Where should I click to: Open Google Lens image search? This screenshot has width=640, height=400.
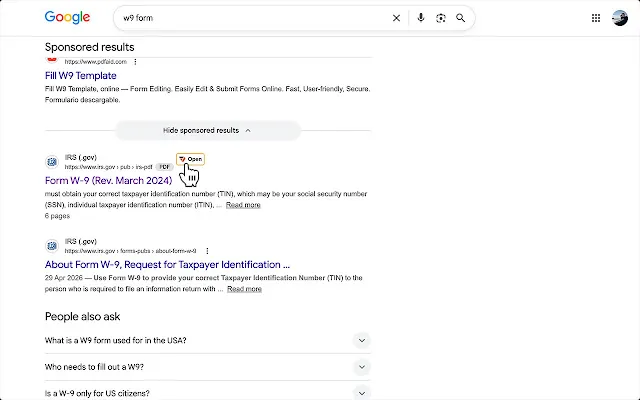pos(441,18)
